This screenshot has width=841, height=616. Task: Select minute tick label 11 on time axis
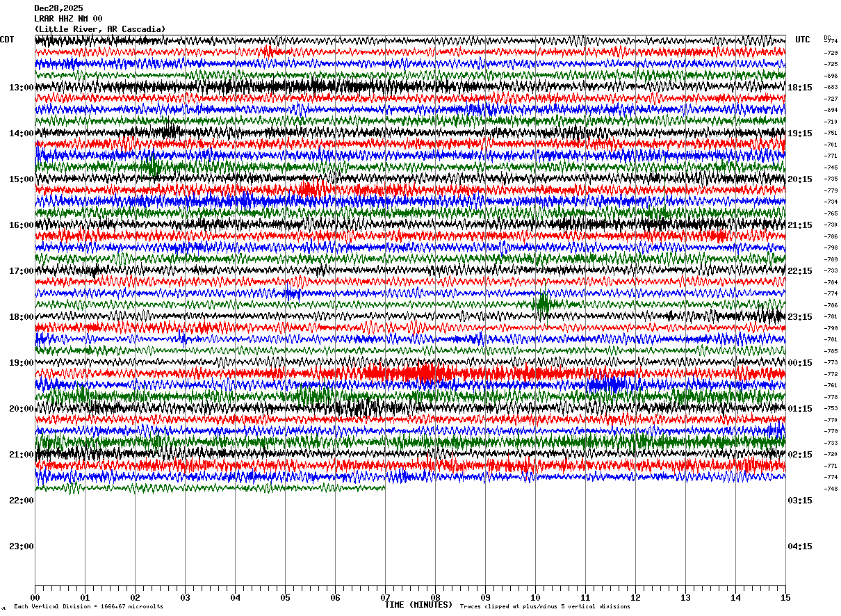click(585, 598)
